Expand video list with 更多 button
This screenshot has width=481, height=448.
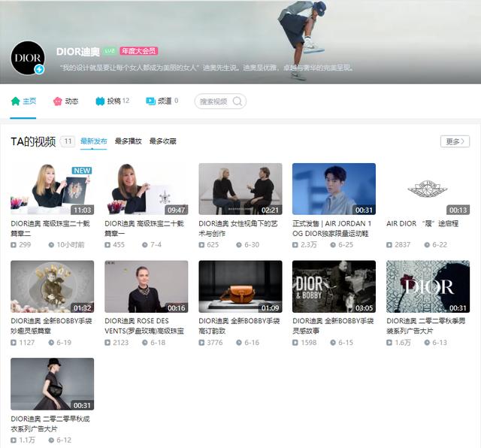(x=455, y=141)
